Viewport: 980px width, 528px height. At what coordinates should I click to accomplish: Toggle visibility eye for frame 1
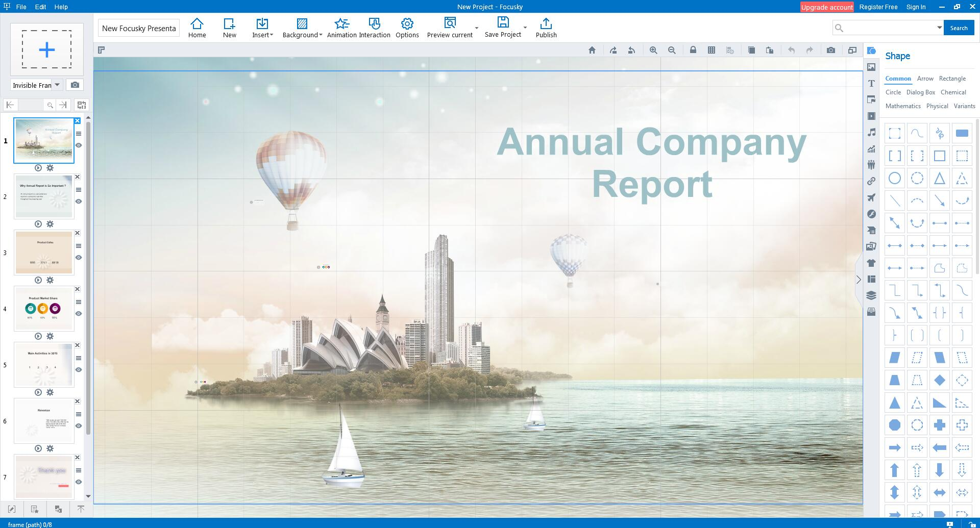click(x=79, y=145)
